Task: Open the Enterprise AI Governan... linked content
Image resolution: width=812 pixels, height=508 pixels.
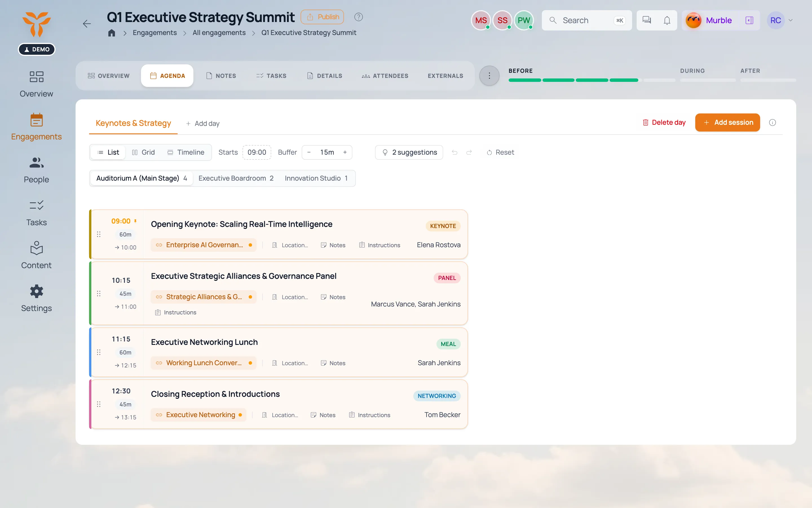Action: click(204, 245)
